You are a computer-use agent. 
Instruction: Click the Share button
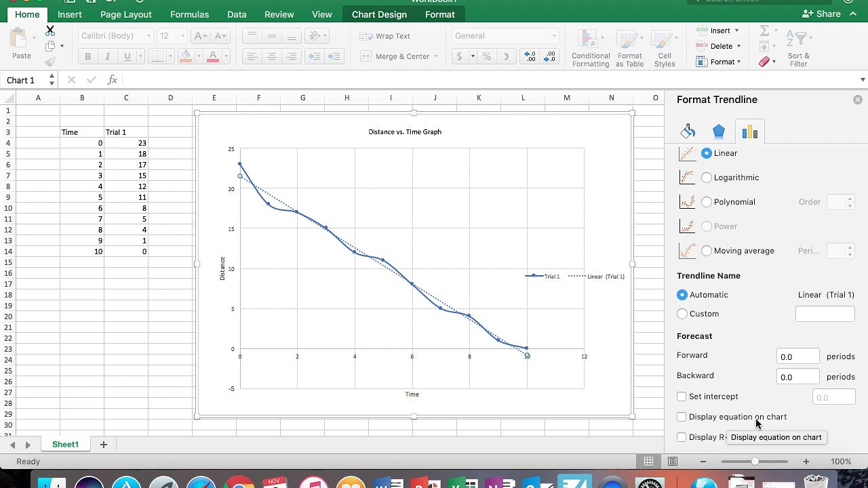pos(821,14)
